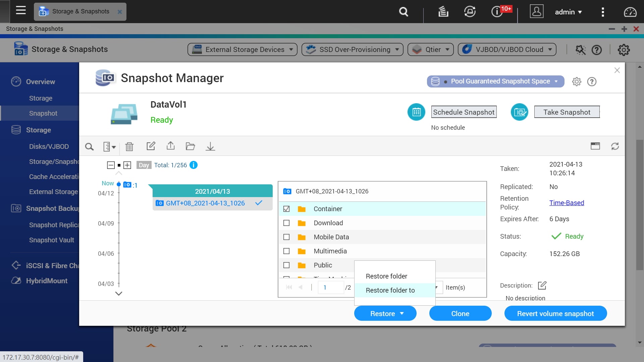The height and width of the screenshot is (362, 644).
Task: Select Restore folder context menu item
Action: click(x=386, y=276)
